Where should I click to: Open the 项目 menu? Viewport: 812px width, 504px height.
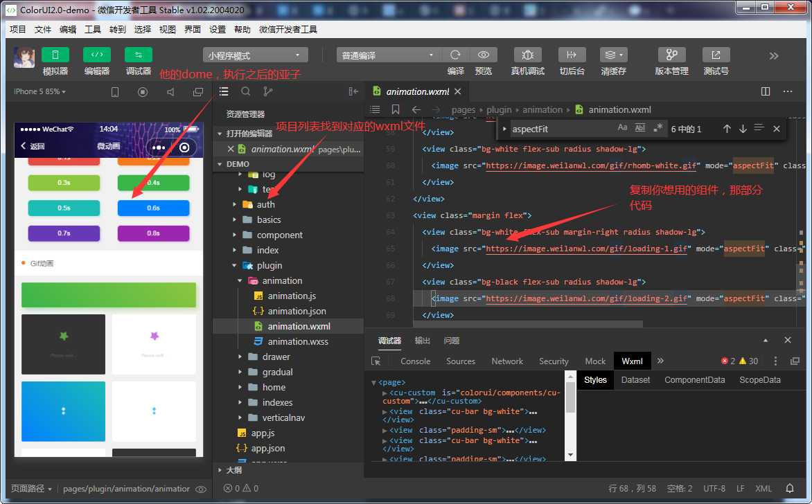[x=17, y=30]
